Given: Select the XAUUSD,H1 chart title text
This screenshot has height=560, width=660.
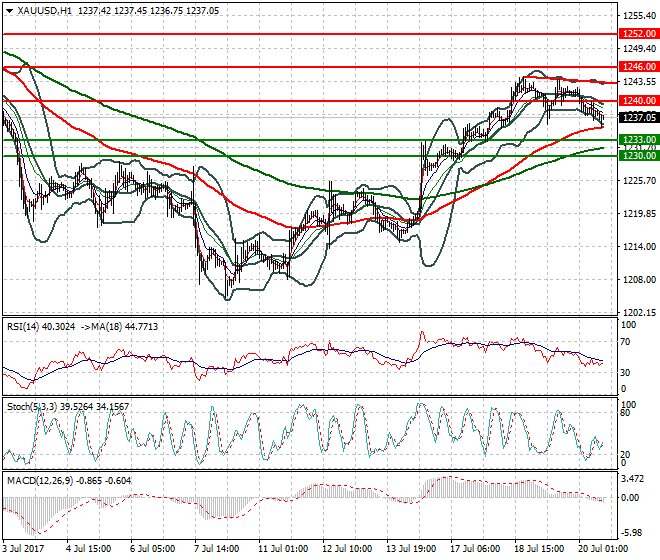Looking at the screenshot, I should [x=45, y=11].
